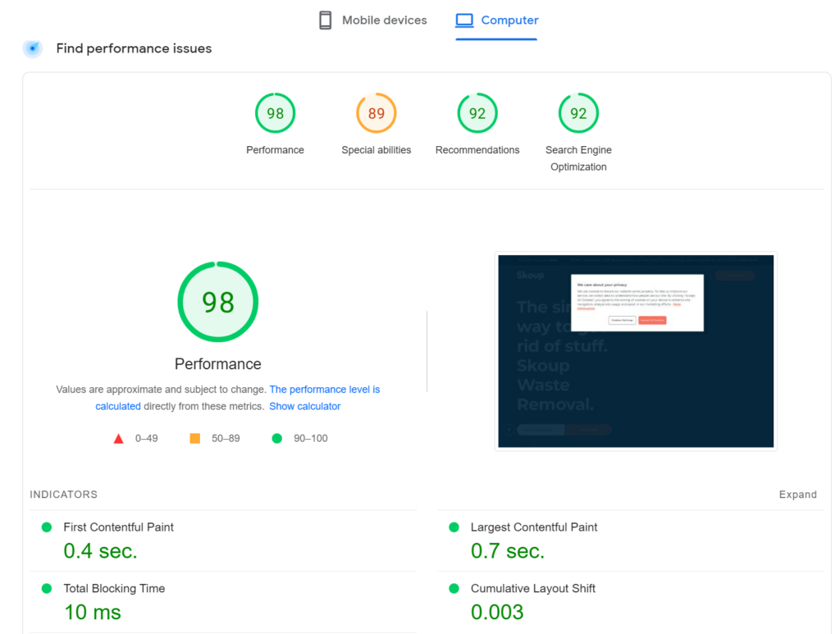This screenshot has width=840, height=634.
Task: Click the computer monitor icon
Action: click(464, 21)
